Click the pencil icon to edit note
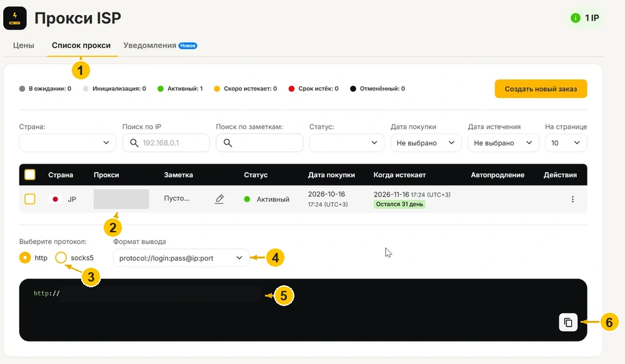 (219, 199)
